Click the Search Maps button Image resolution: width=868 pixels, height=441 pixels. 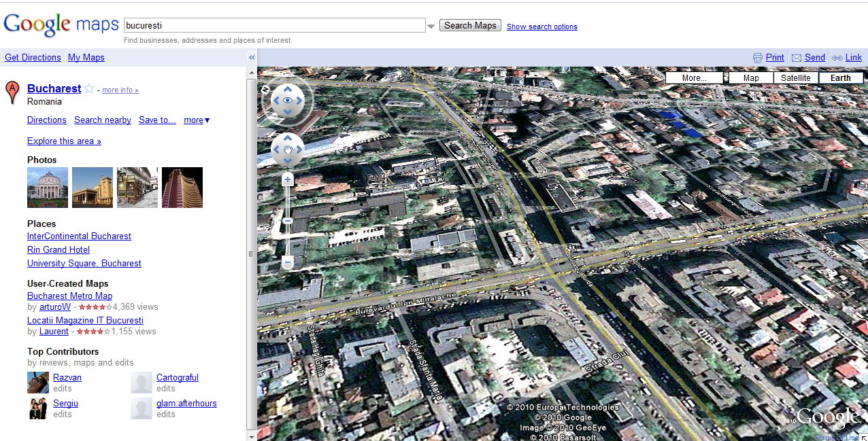(471, 25)
